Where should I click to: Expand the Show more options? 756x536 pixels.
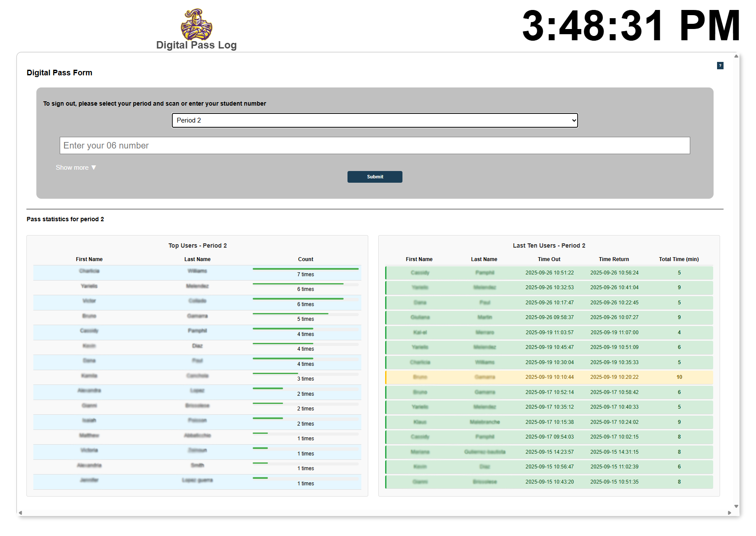pyautogui.click(x=75, y=168)
